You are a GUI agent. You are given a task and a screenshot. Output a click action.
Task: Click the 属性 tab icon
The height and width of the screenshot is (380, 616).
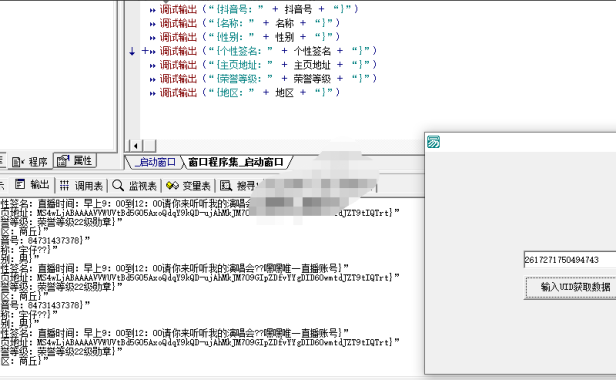63,160
